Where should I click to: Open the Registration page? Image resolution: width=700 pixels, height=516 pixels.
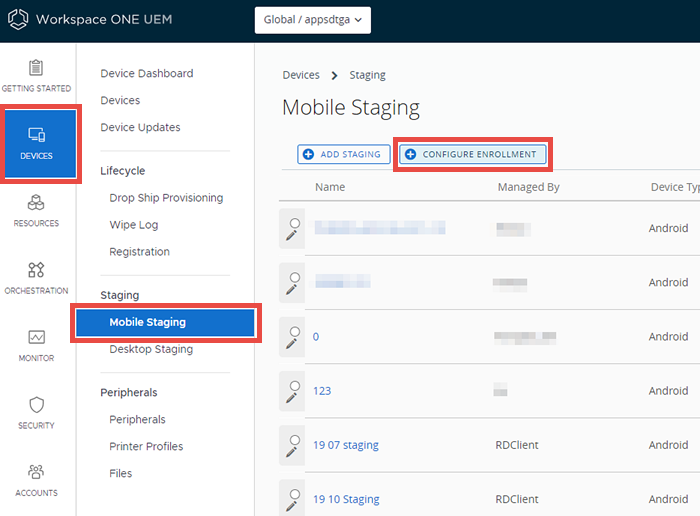point(139,252)
